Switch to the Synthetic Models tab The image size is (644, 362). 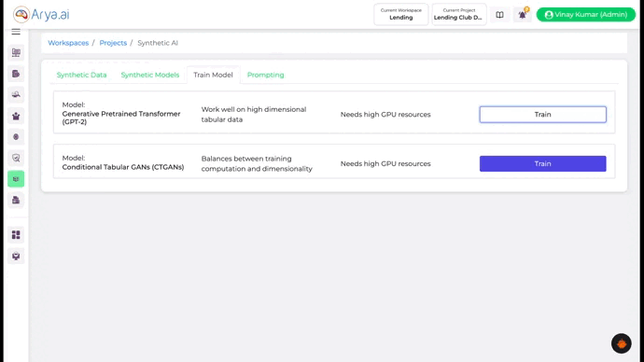[150, 75]
